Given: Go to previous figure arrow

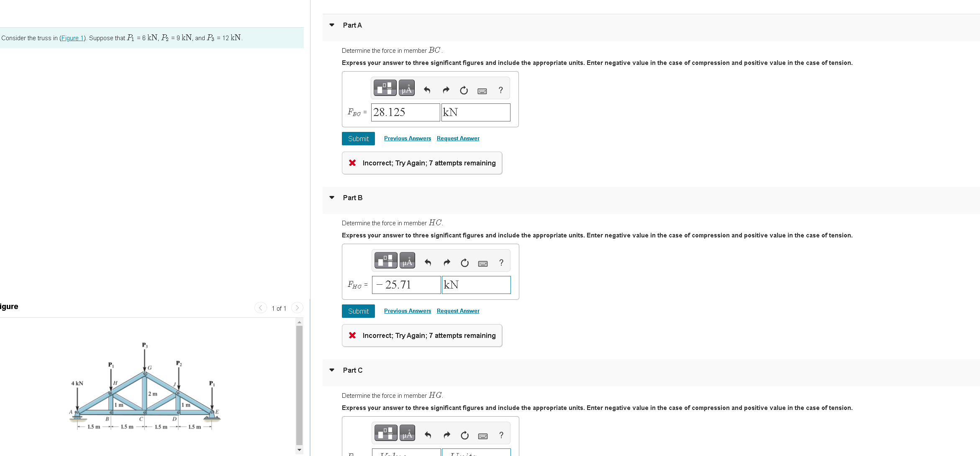Looking at the screenshot, I should [x=260, y=308].
